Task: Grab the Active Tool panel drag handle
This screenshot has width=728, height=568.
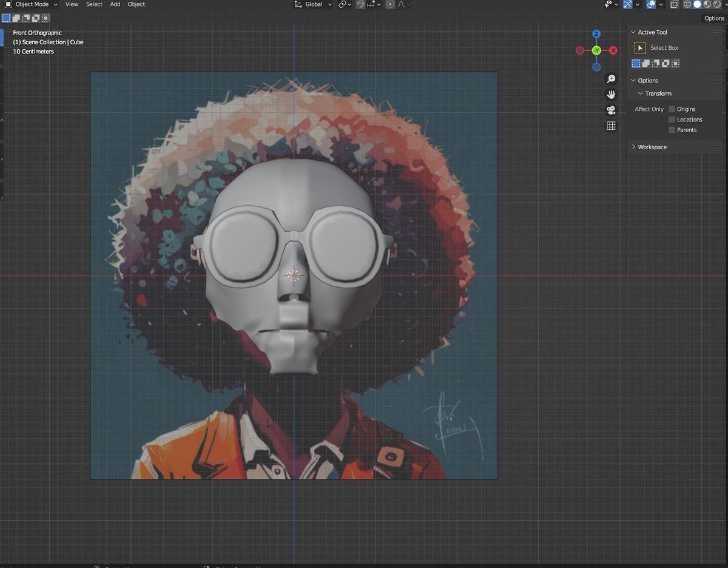Action: pyautogui.click(x=716, y=32)
